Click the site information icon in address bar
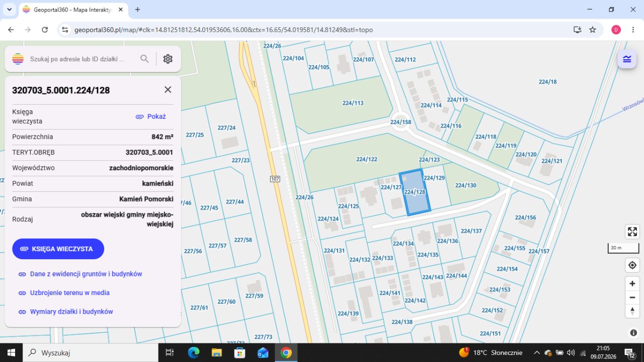 click(x=65, y=30)
